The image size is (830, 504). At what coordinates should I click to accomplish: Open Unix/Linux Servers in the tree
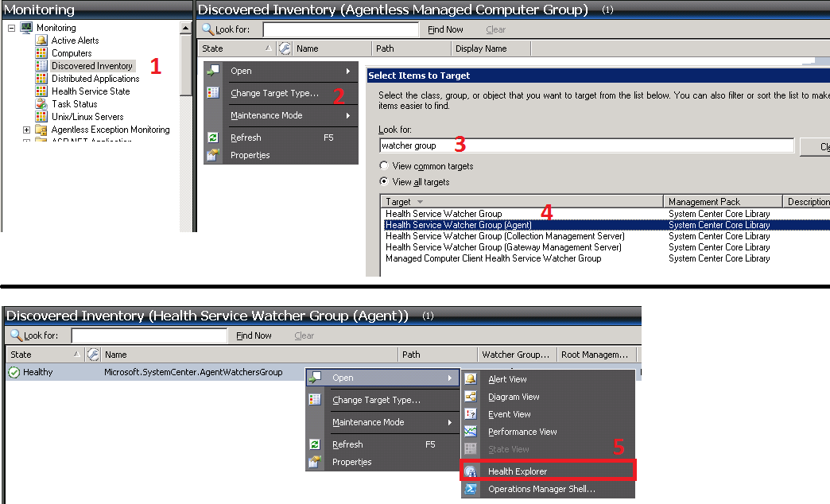tap(87, 117)
